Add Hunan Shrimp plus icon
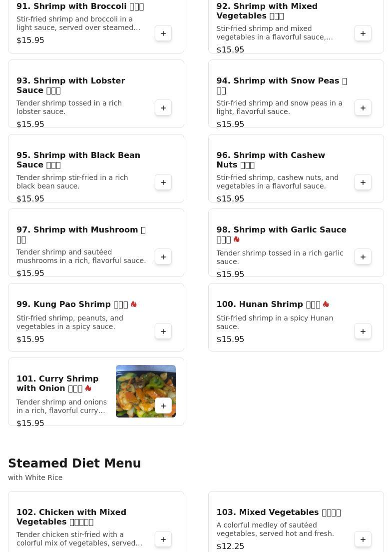392x552 pixels. click(x=363, y=331)
